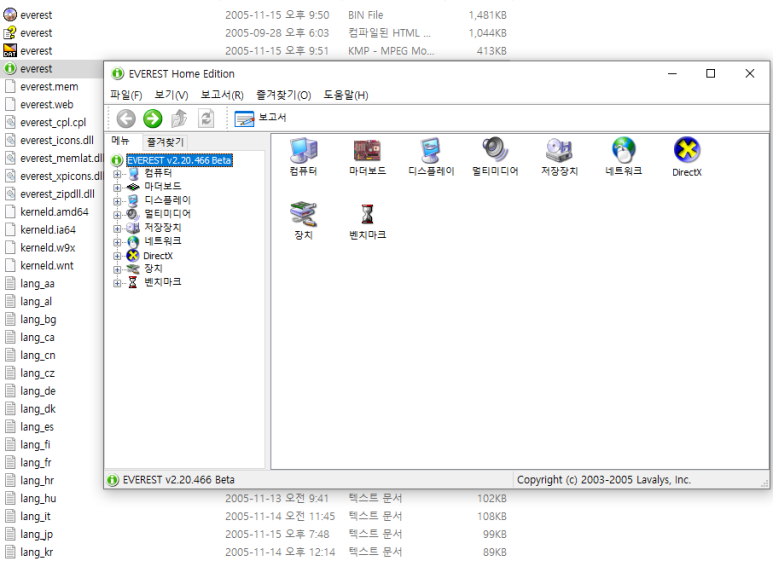The height and width of the screenshot is (561, 773).
Task: Click the refresh toolbar icon
Action: click(x=206, y=119)
